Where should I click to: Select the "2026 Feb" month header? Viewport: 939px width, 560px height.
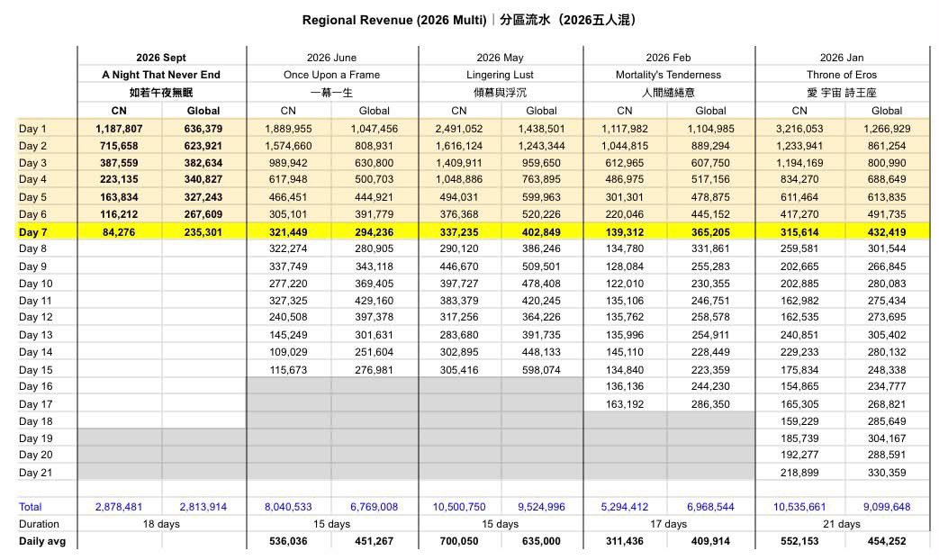(668, 58)
